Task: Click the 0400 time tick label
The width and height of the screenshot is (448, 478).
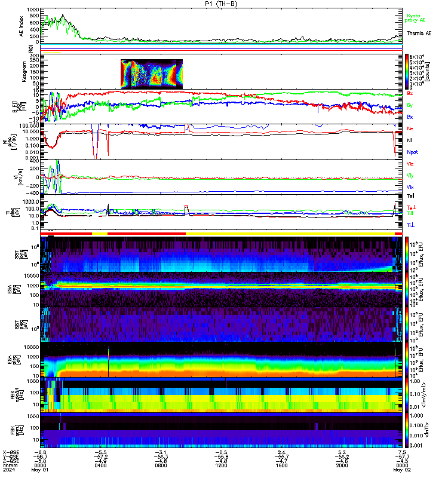Action: pos(100,465)
